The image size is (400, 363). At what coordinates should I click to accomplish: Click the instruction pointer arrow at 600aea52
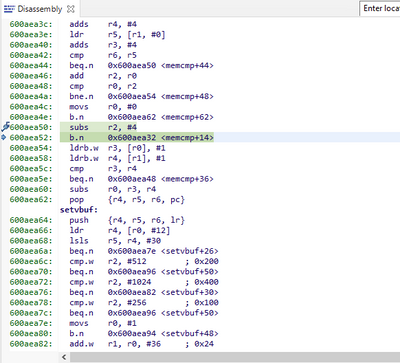pyautogui.click(x=4, y=137)
